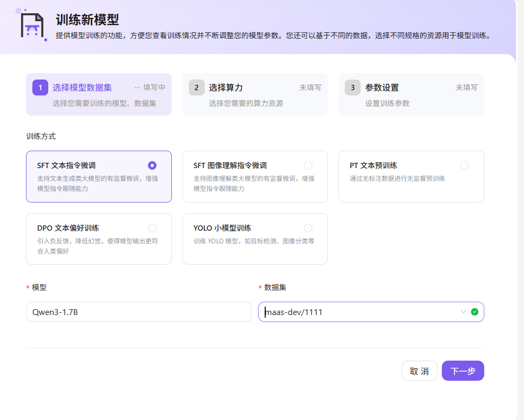
Task: Click the 训练新模型 document logo icon
Action: pos(33,24)
